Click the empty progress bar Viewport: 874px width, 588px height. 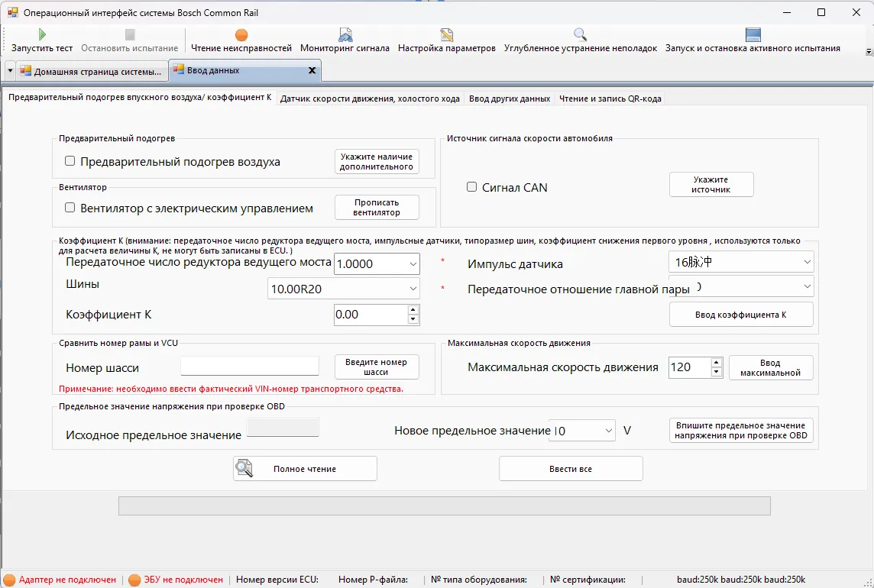pyautogui.click(x=444, y=506)
